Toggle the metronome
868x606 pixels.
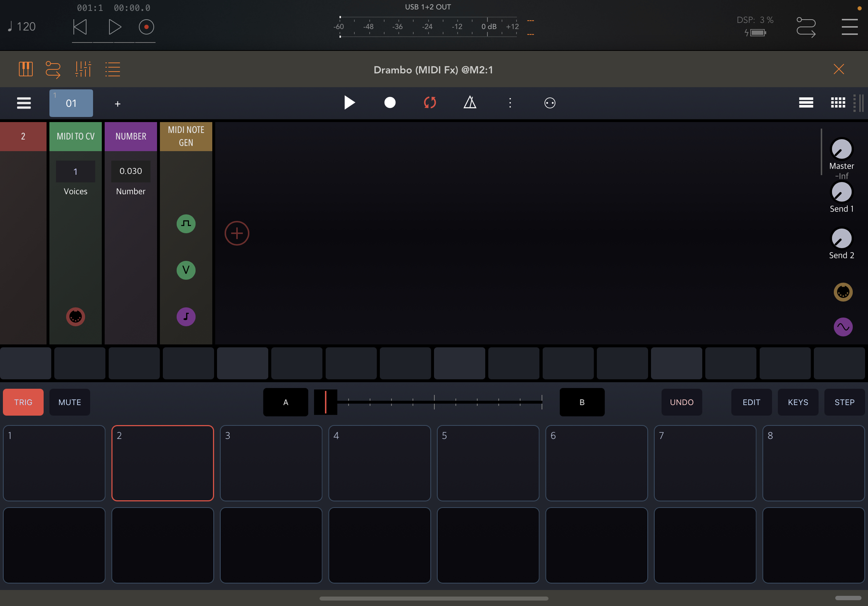click(x=470, y=102)
